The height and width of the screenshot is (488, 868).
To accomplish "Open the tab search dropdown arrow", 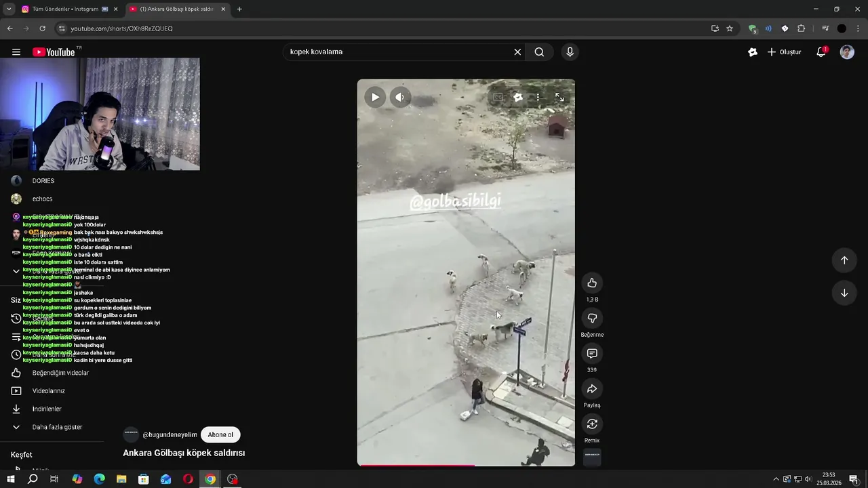I will pyautogui.click(x=9, y=9).
